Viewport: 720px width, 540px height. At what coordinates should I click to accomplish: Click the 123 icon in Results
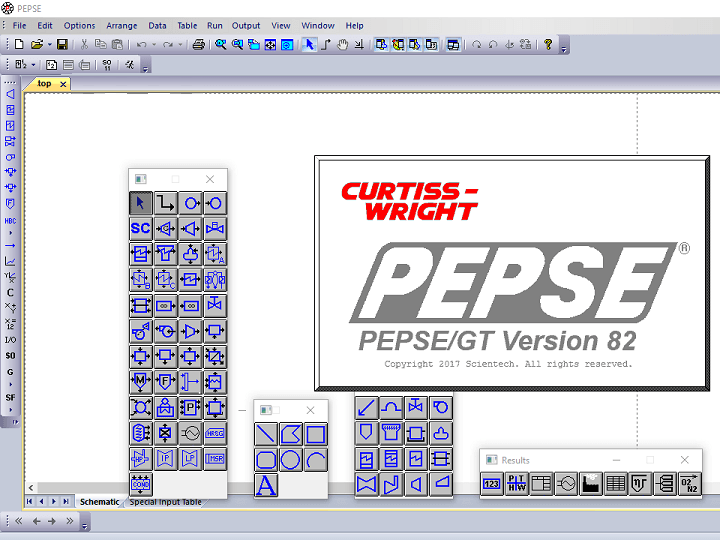[x=492, y=484]
